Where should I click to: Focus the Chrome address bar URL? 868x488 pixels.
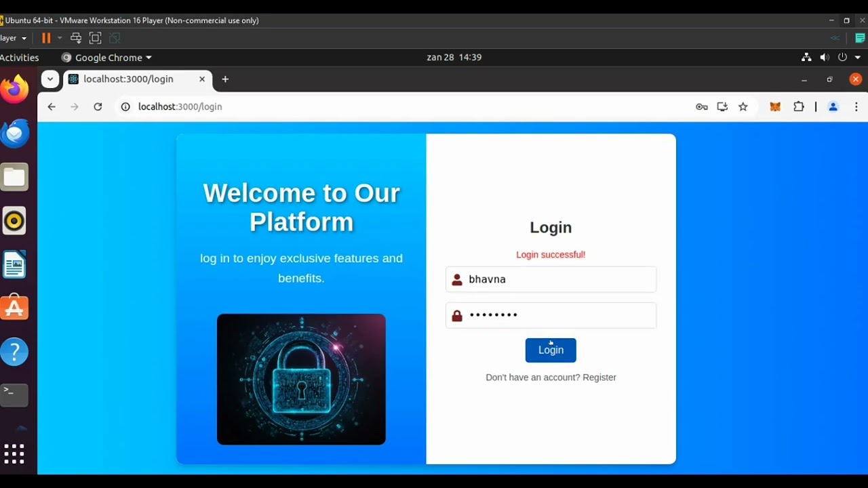click(180, 106)
